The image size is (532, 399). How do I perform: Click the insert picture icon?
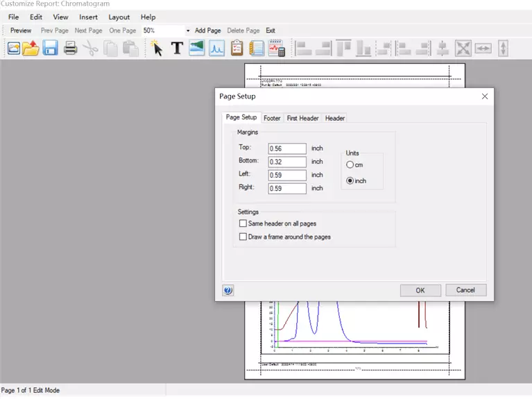197,48
